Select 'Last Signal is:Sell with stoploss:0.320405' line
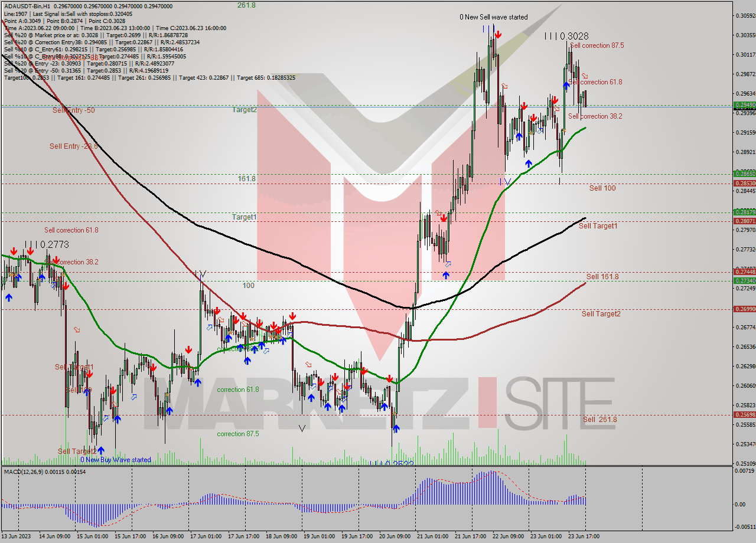Viewport: 756px width, 543px height. point(83,14)
